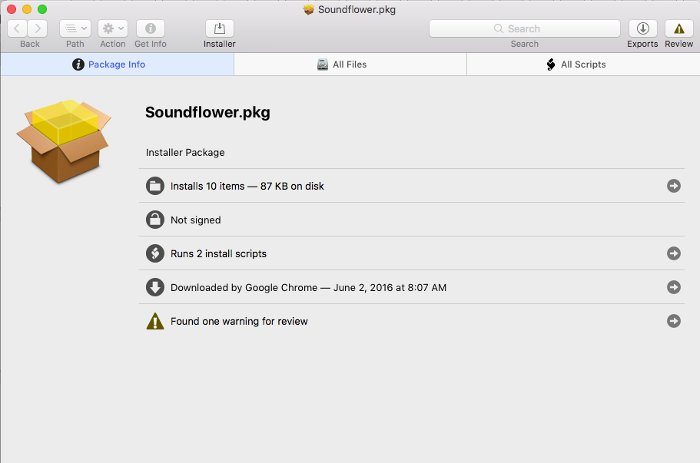Click the text 'Found one warning for review'
This screenshot has width=700, height=463.
[239, 321]
